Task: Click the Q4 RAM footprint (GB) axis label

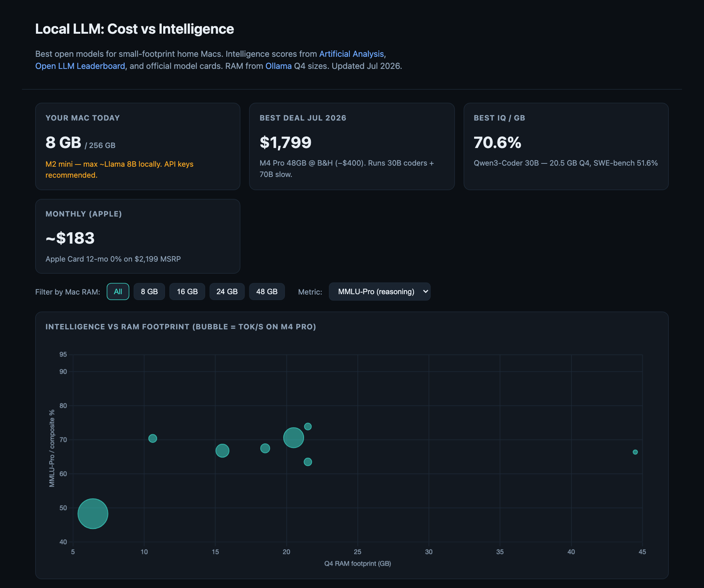Action: click(357, 563)
